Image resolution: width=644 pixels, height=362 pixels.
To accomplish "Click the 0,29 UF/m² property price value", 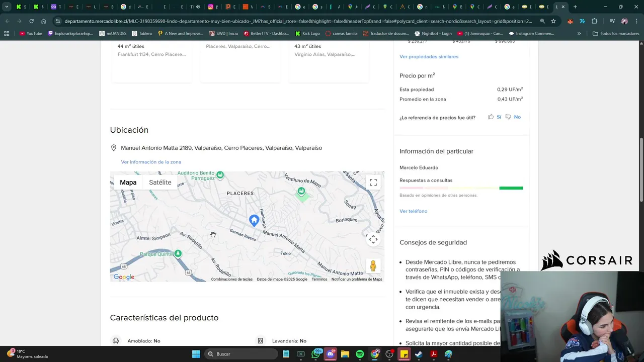I will pyautogui.click(x=510, y=89).
